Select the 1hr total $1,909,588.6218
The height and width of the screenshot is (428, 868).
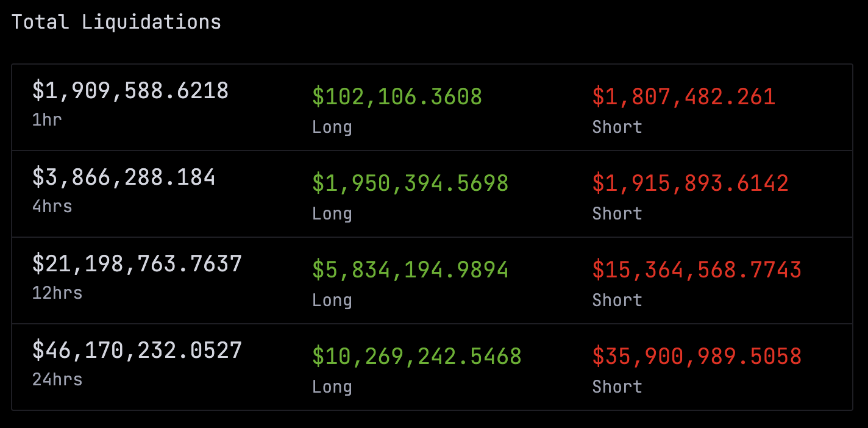[130, 91]
